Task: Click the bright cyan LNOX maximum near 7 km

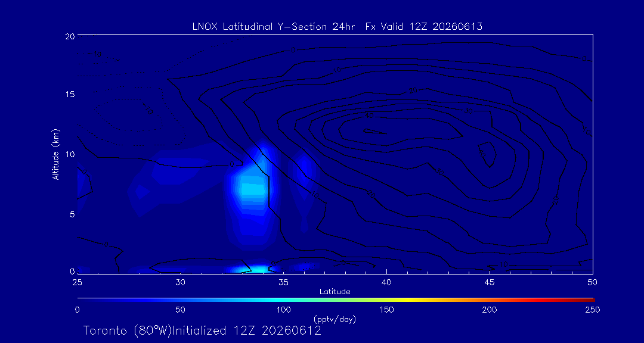Action: pyautogui.click(x=253, y=189)
